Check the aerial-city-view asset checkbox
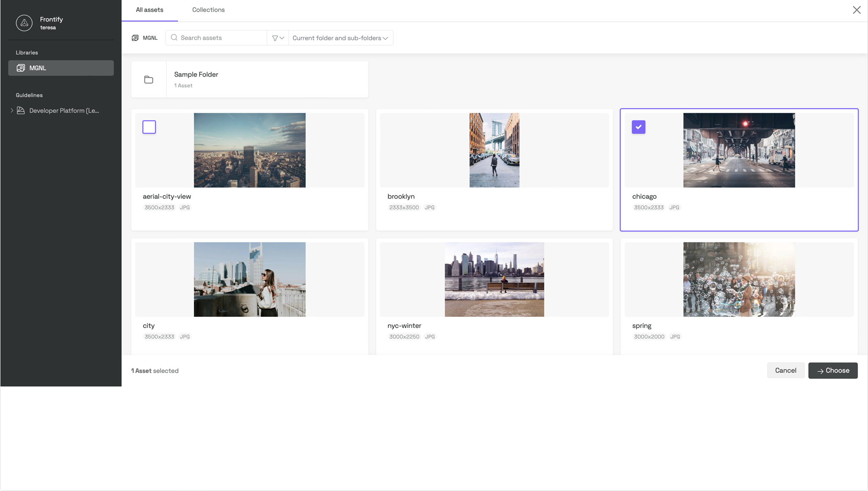 pos(149,127)
